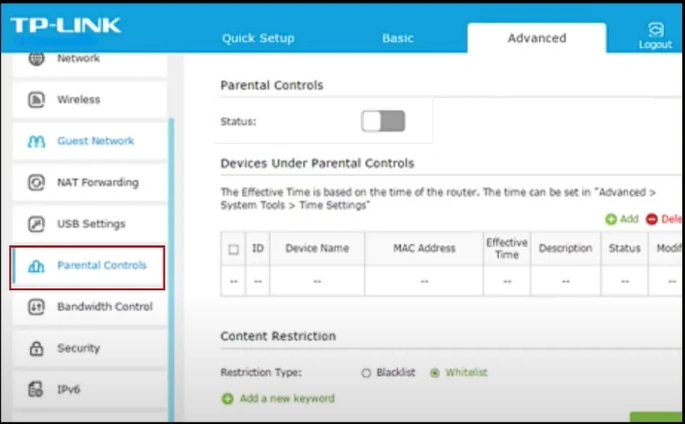Open IPv6 in sidebar
The image size is (685, 424).
(x=90, y=390)
